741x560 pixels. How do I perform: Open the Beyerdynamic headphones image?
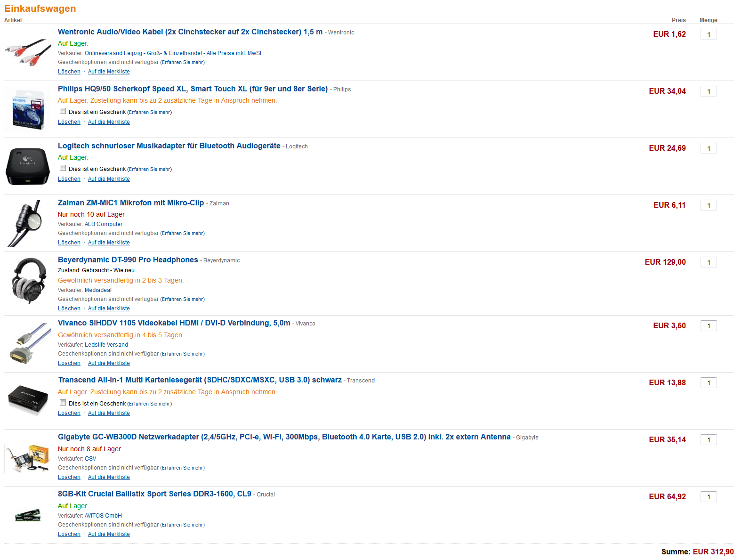29,280
